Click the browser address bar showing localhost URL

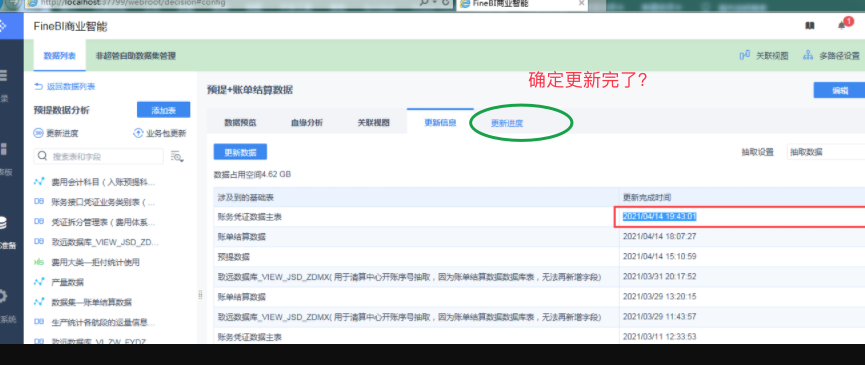221,3
